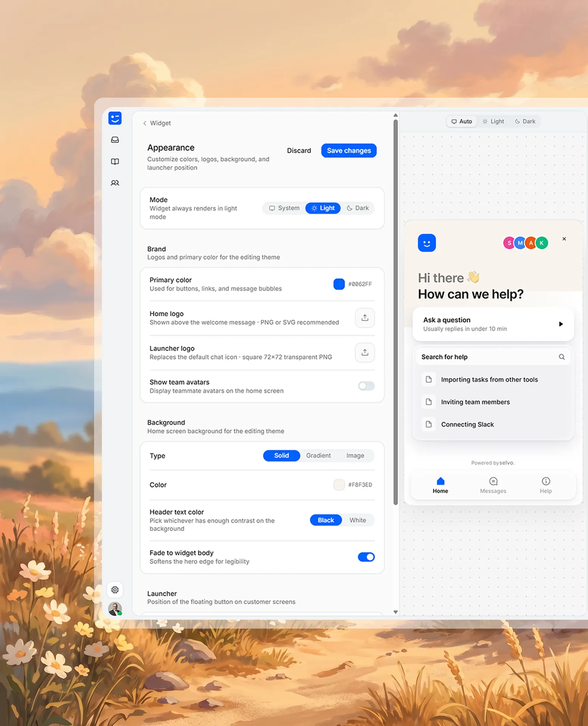
Task: Click document icon beside Importing tasks
Action: click(x=428, y=380)
